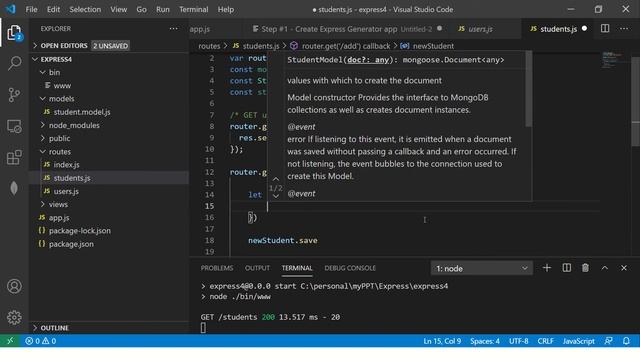Split the editor to the right

(x=605, y=28)
